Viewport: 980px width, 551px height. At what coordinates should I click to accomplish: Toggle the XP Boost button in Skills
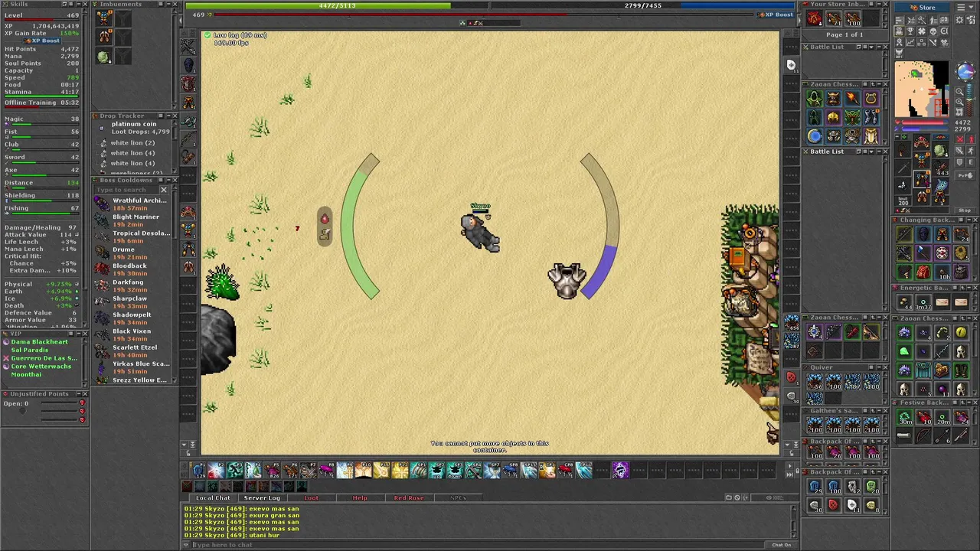pos(42,41)
